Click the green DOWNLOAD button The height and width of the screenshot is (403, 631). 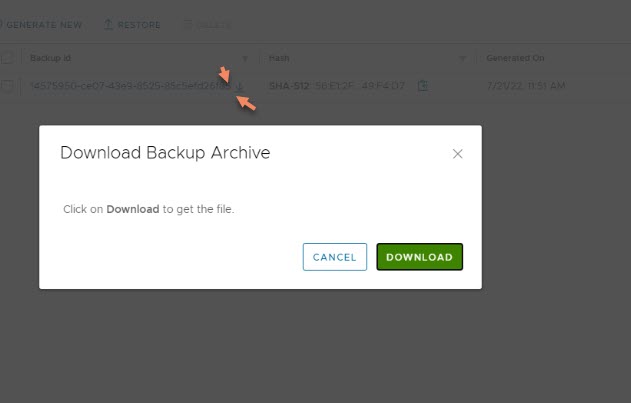419,257
